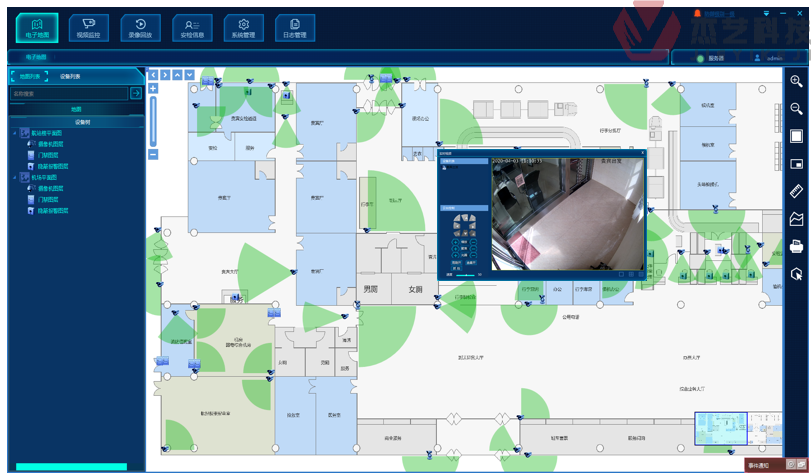Toggle the picture-in-picture overview icon

[796, 163]
